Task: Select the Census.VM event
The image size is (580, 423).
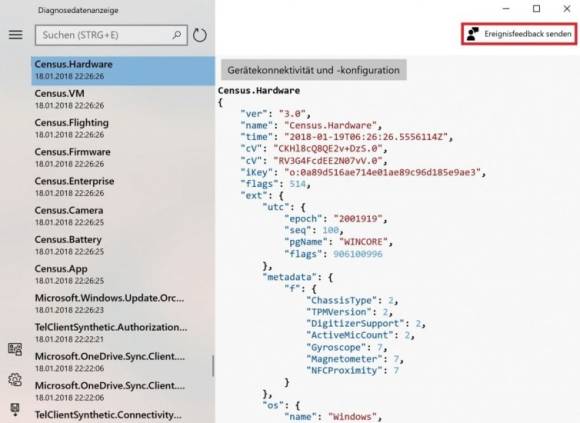Action: [123, 99]
